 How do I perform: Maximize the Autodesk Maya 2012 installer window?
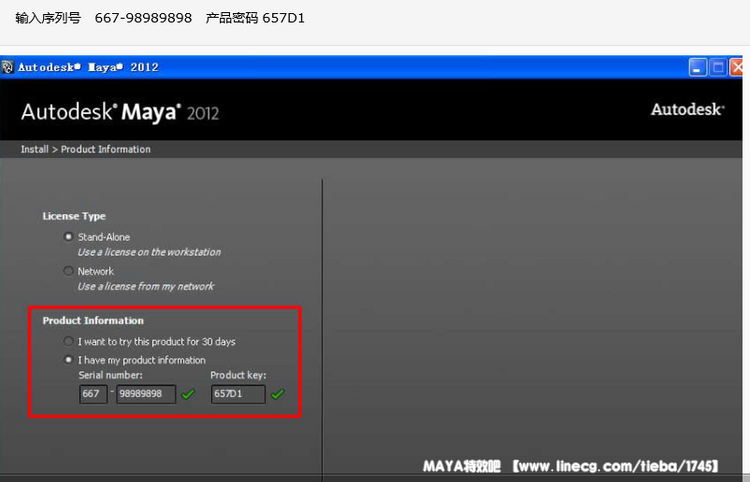[718, 67]
